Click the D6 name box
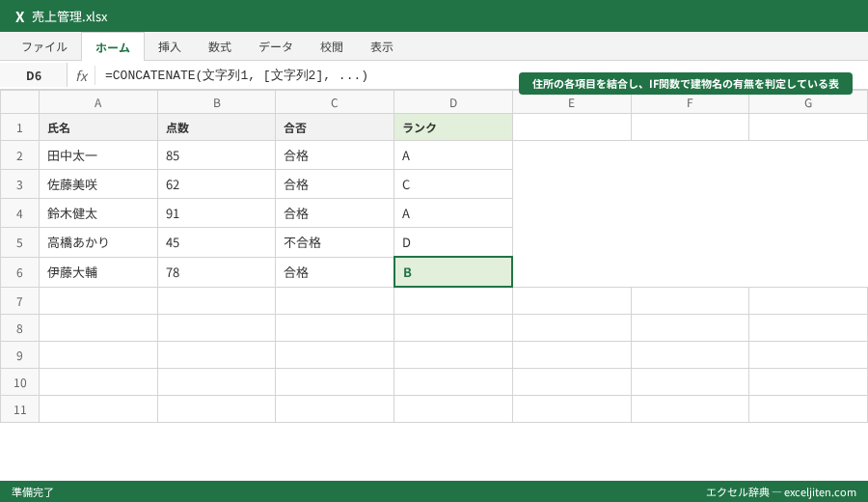Viewport: 868px width, 502px height. (34, 76)
